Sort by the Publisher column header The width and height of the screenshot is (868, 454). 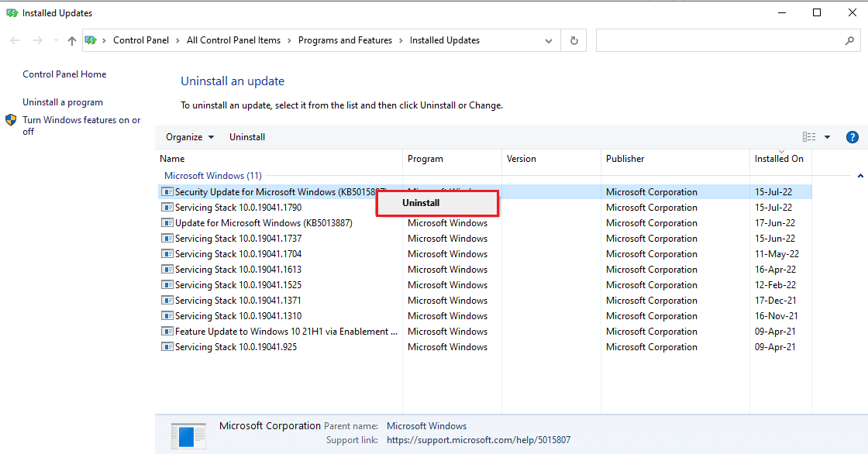pyautogui.click(x=675, y=159)
